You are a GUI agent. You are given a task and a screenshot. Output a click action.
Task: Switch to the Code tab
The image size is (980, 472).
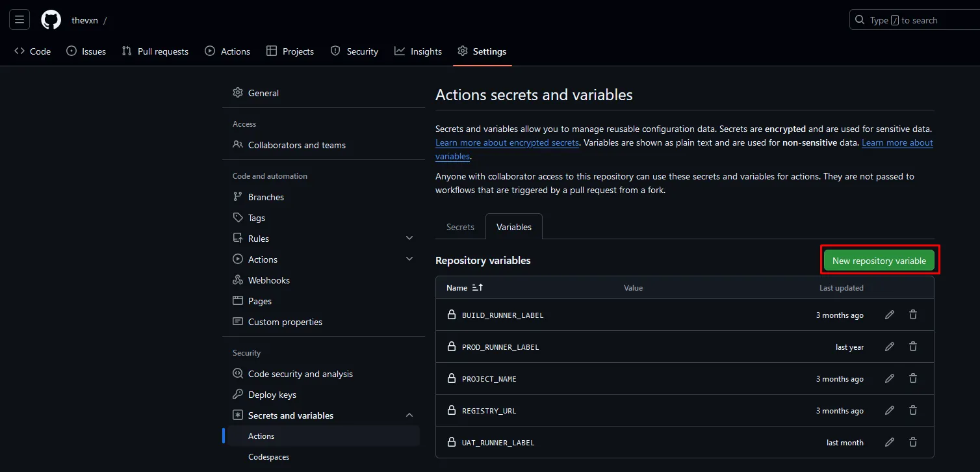tap(32, 51)
